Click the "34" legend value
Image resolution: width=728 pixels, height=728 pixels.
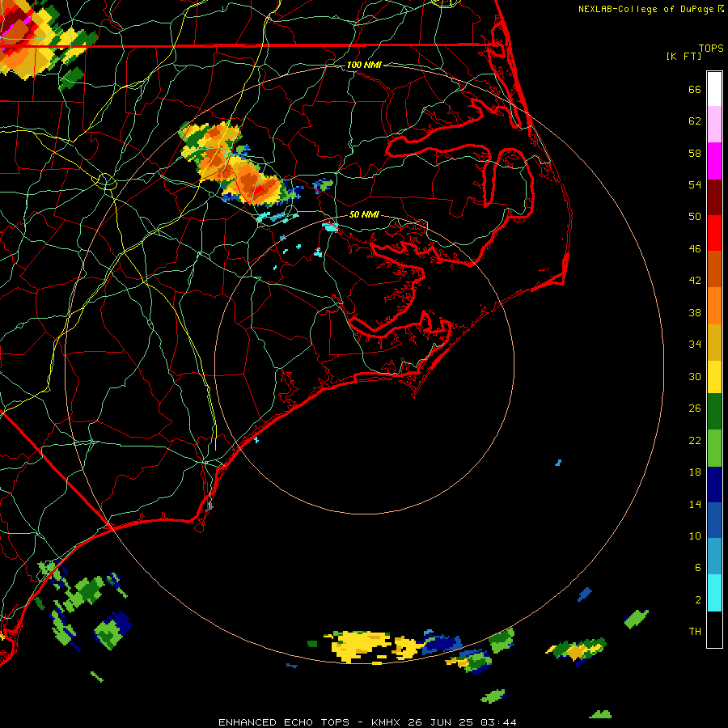[x=695, y=345]
